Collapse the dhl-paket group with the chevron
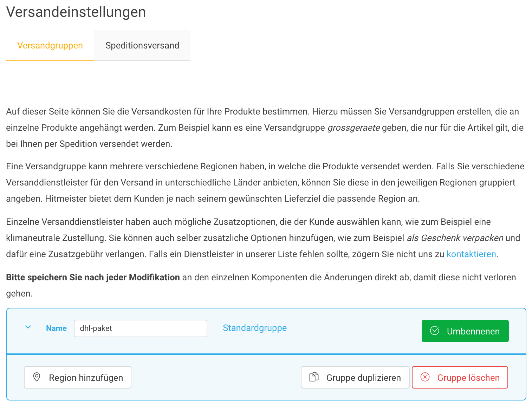 [x=28, y=327]
